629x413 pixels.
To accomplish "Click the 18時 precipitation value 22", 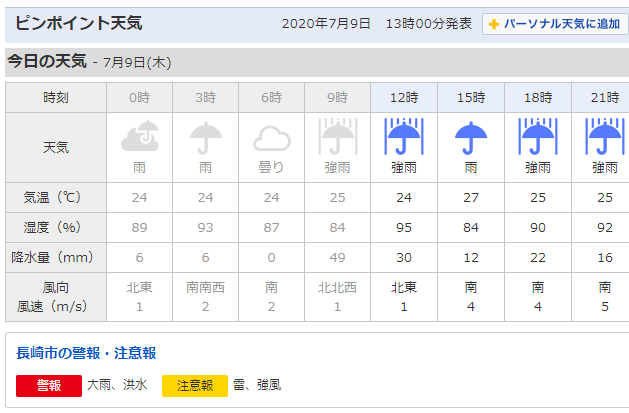I will tap(538, 257).
